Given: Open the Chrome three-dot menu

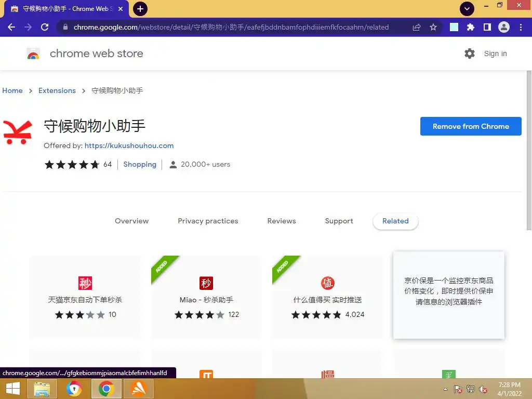Looking at the screenshot, I should pos(521,27).
